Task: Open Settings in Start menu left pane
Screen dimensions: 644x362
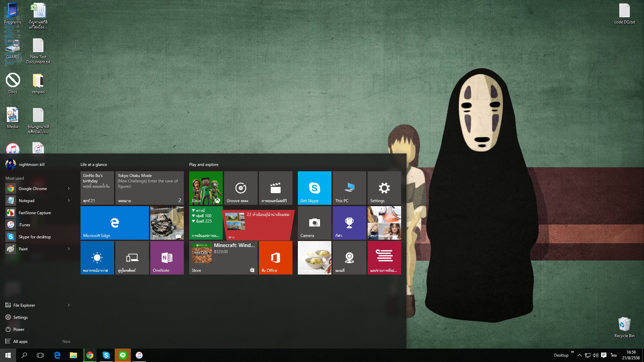Action: click(20, 317)
